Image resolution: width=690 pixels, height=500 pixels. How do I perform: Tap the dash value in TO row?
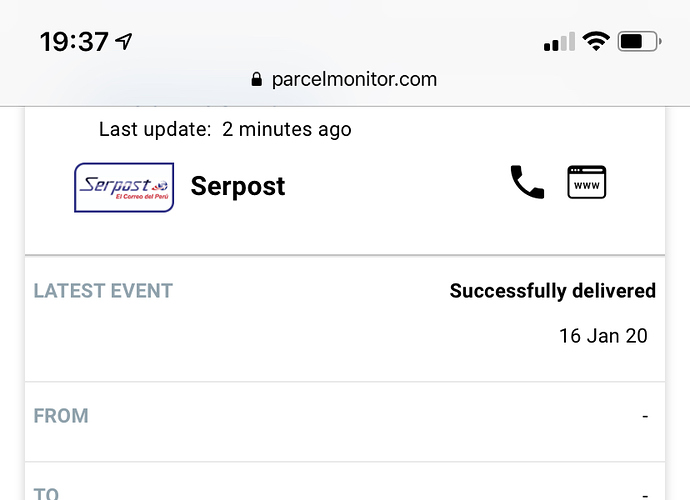tap(645, 495)
